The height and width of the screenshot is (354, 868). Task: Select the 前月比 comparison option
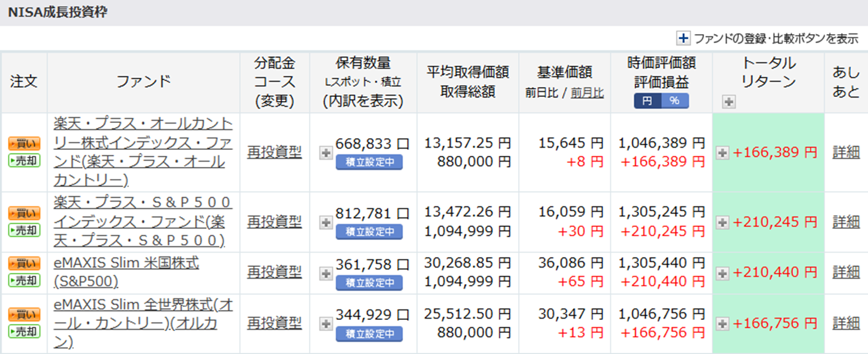click(587, 93)
